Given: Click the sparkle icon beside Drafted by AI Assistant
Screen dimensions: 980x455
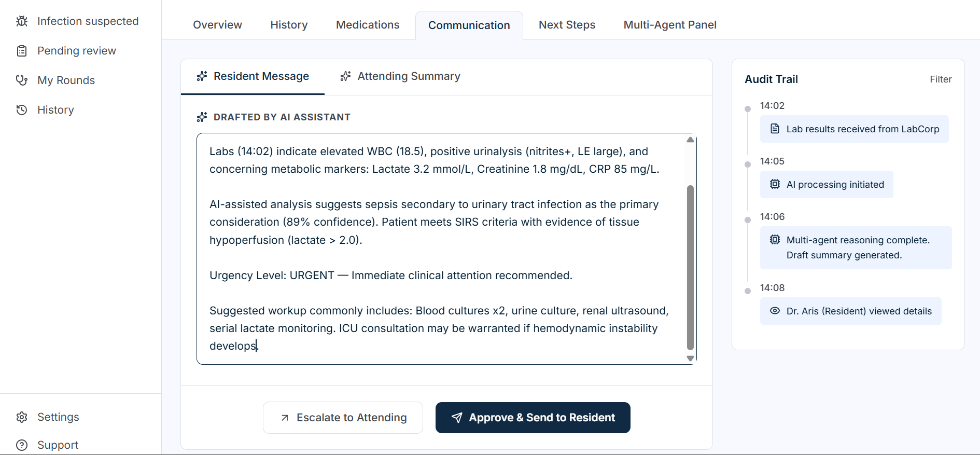Looking at the screenshot, I should [x=202, y=117].
